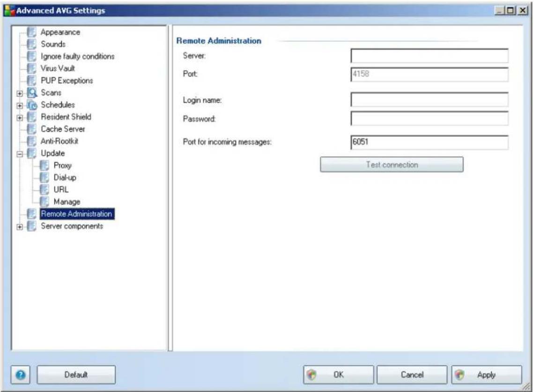Click the URL item icon
This screenshot has height=392, width=534.
[44, 190]
